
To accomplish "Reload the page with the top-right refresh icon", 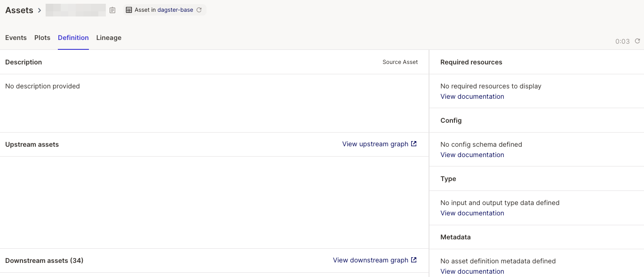I will pyautogui.click(x=637, y=41).
